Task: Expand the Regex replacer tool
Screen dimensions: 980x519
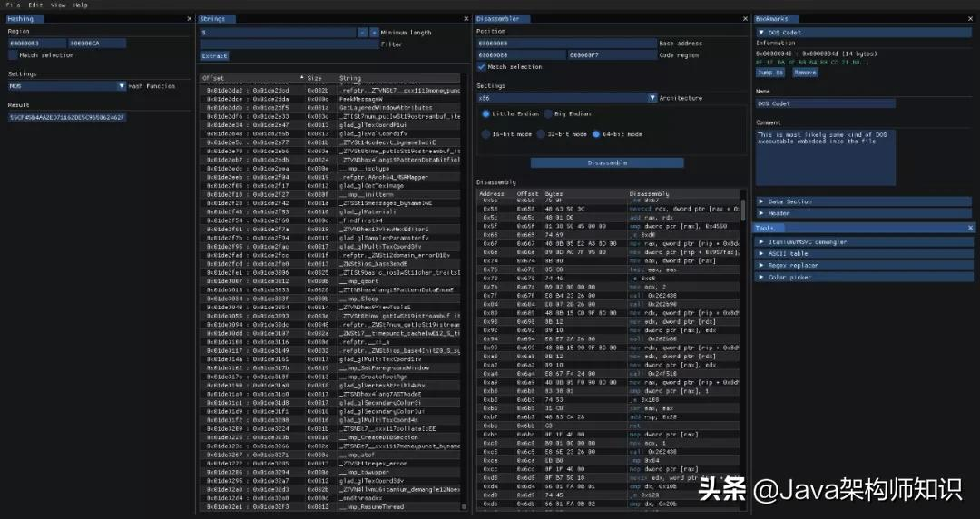Action: (x=864, y=265)
